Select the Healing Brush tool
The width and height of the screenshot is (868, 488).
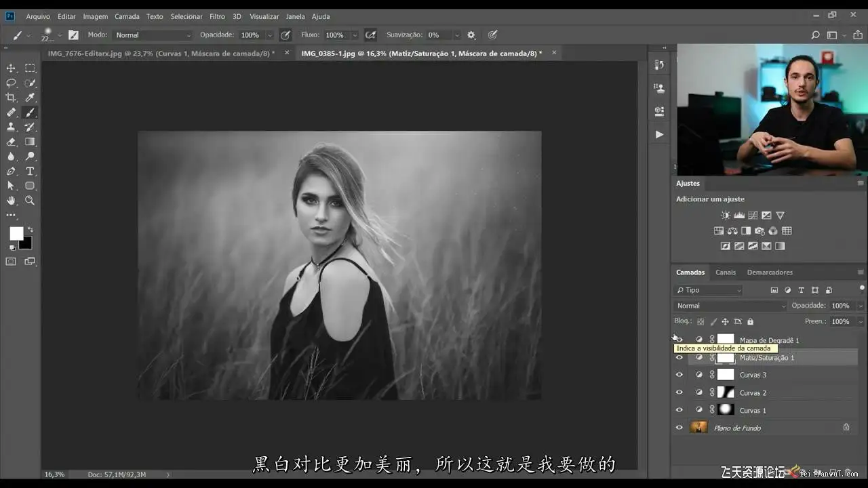click(11, 113)
